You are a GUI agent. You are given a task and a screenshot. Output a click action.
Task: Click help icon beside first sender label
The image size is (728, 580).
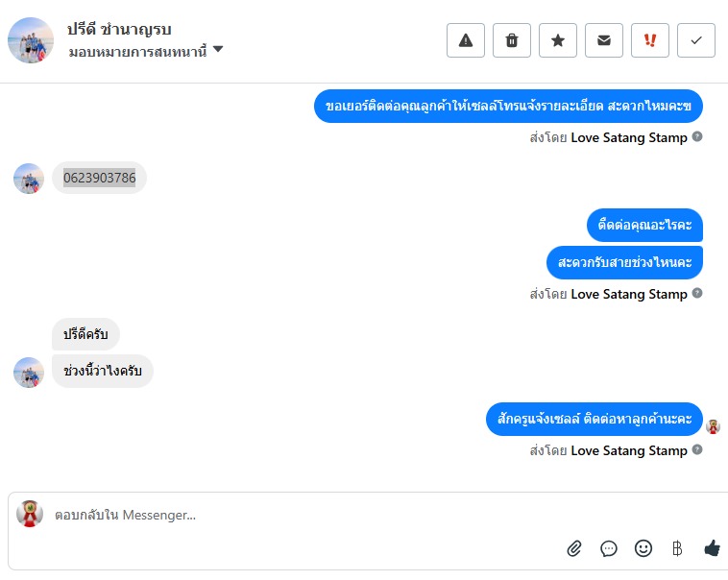click(x=697, y=136)
